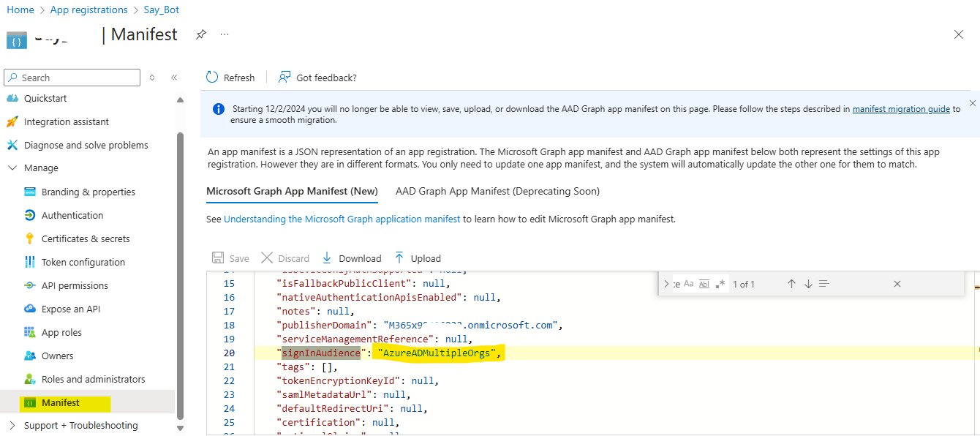Pin the Manifest blade with pin icon
The width and height of the screenshot is (980, 436).
coord(200,34)
